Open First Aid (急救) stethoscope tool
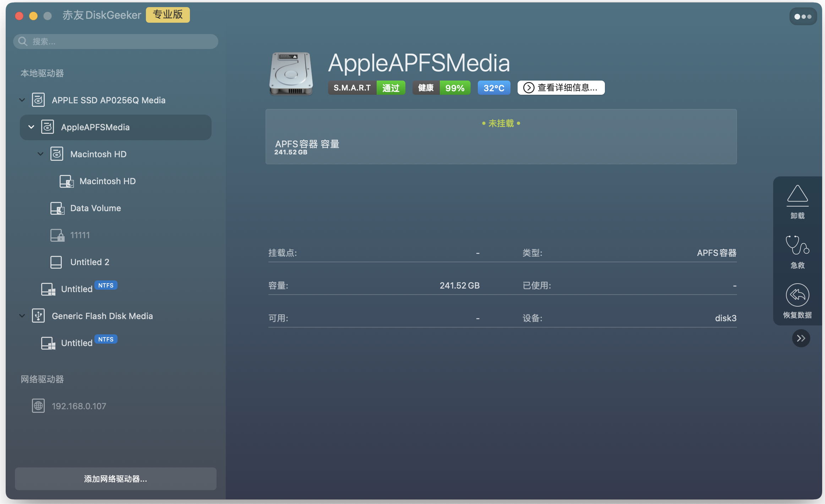This screenshot has height=504, width=825. [x=797, y=245]
